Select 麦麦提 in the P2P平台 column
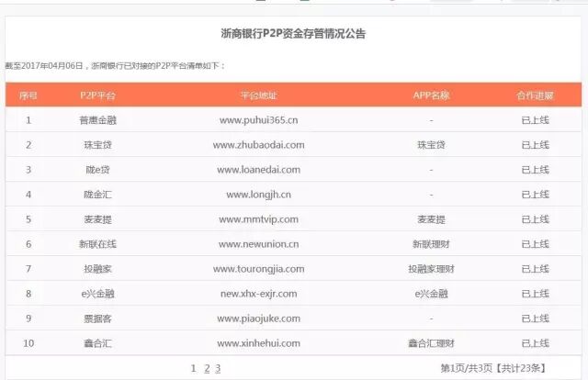Image resolution: width=588 pixels, height=380 pixels. pyautogui.click(x=98, y=219)
